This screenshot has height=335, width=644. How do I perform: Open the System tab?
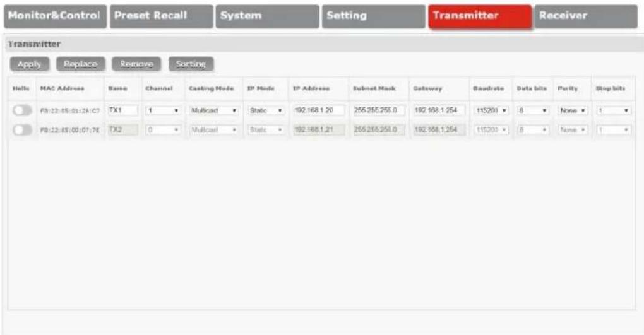(267, 16)
